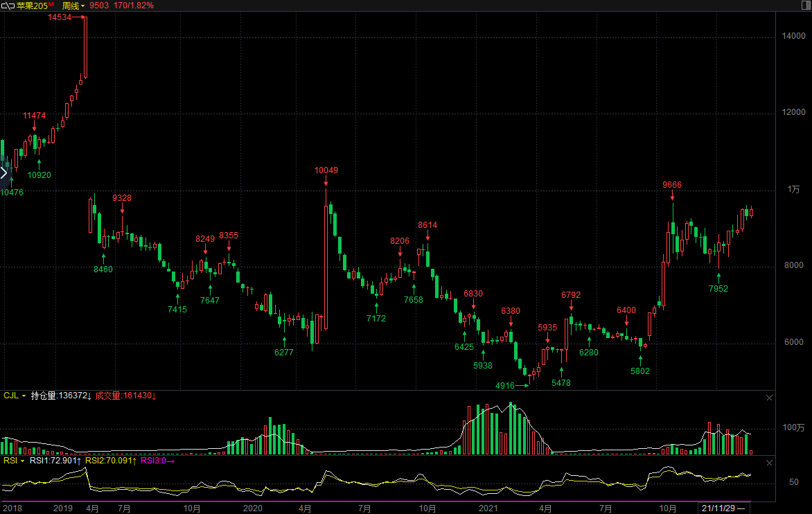Image resolution: width=812 pixels, height=514 pixels.
Task: Expand the hidden left panel with the chevron arrow
Action: coord(4,172)
